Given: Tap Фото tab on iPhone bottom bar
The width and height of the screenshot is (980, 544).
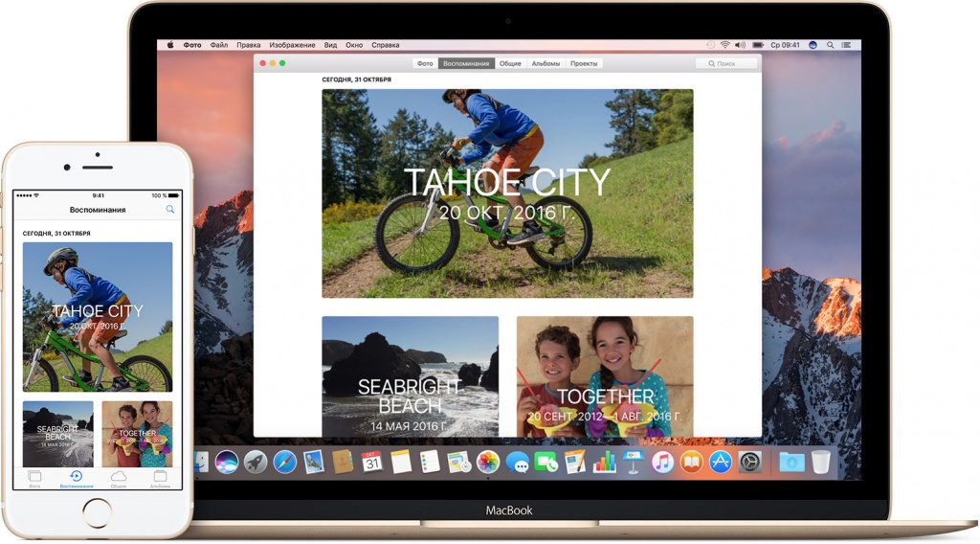Looking at the screenshot, I should tap(34, 479).
